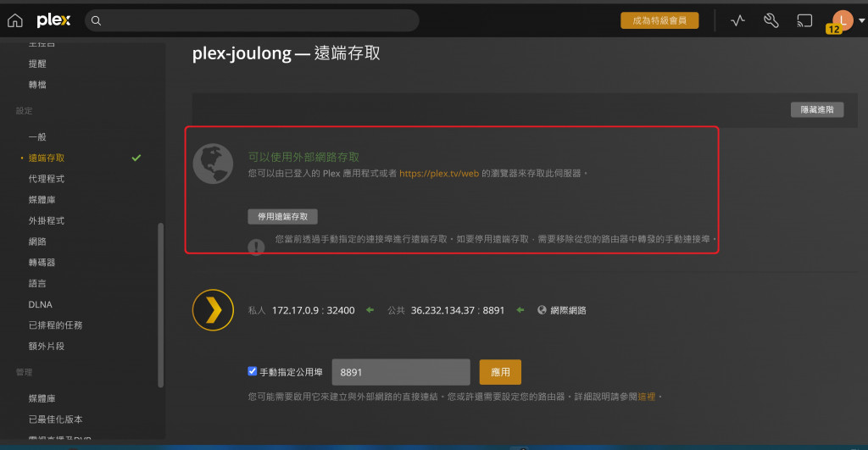Click the page title plex-joulong — 遠端存取
The image size is (868, 450).
click(287, 53)
